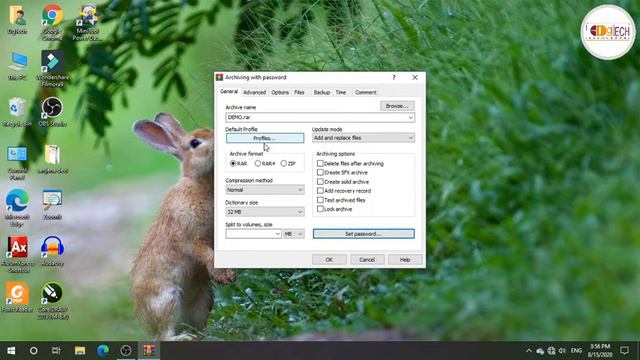The width and height of the screenshot is (640, 360).
Task: Open the AxureXpress desktop shortcut with red Ax icon
Action: click(x=17, y=254)
